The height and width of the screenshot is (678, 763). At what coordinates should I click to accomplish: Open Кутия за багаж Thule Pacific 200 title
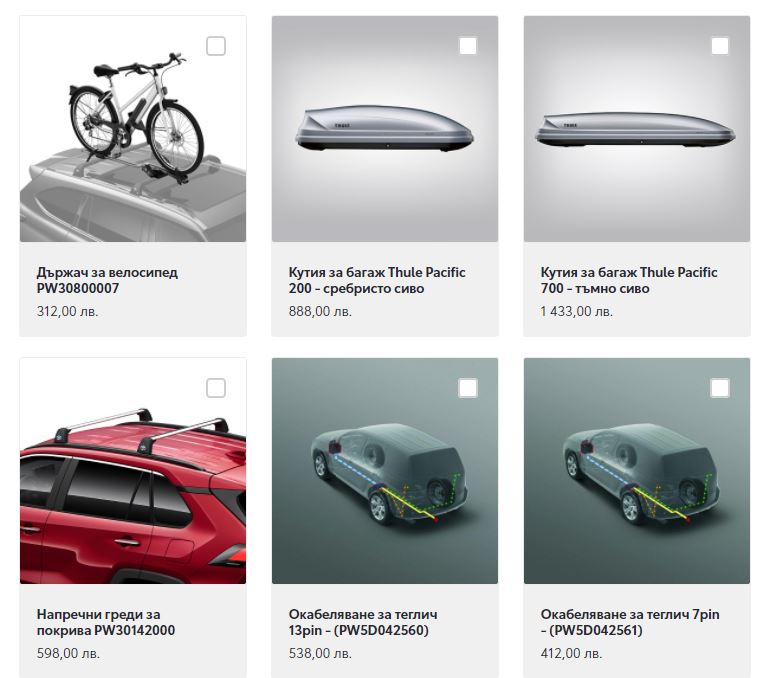[377, 280]
